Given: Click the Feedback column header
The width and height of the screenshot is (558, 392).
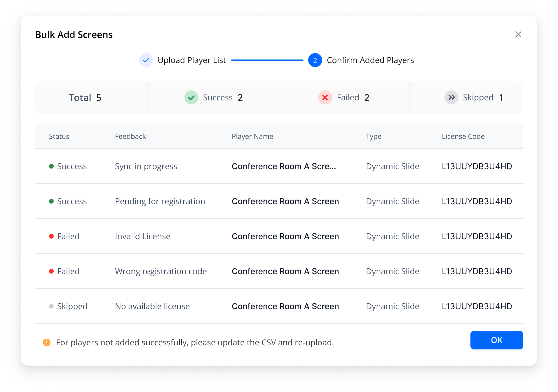Looking at the screenshot, I should (130, 136).
